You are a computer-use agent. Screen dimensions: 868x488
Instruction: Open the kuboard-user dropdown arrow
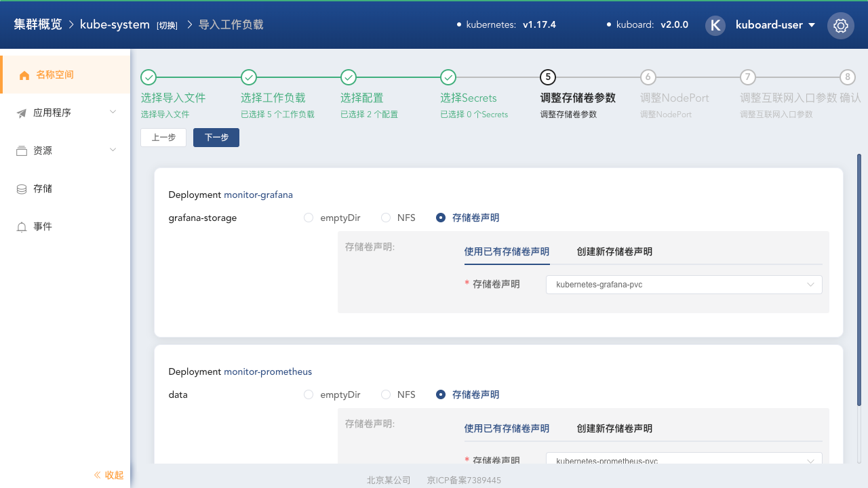tap(812, 26)
